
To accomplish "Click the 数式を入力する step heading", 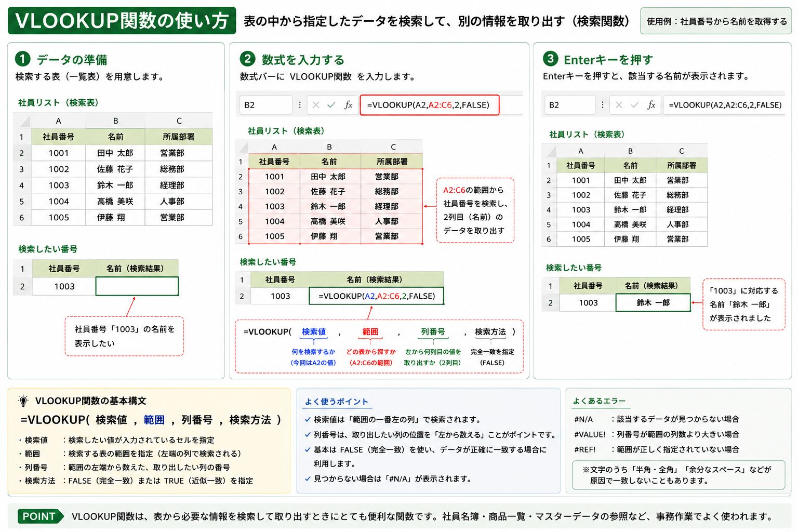I will pyautogui.click(x=303, y=60).
